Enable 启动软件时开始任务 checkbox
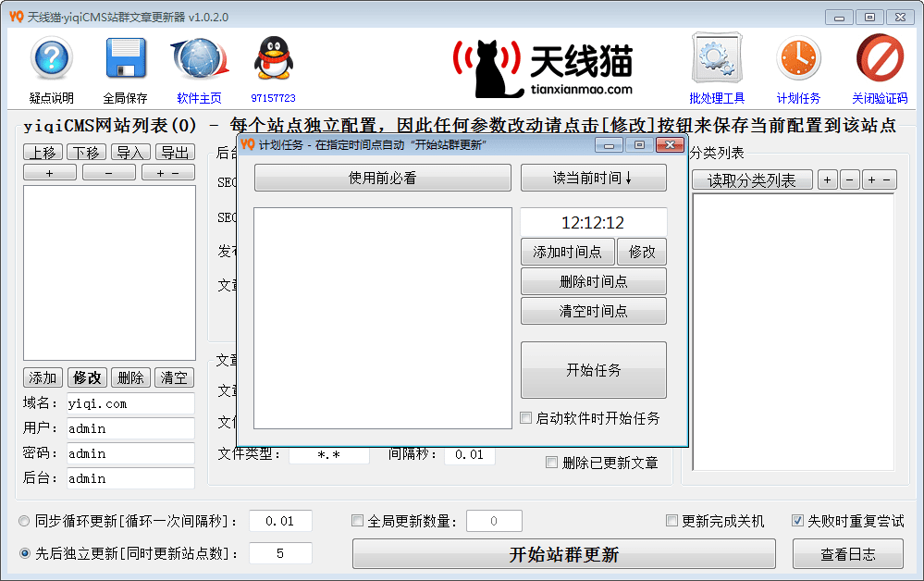 click(x=525, y=418)
